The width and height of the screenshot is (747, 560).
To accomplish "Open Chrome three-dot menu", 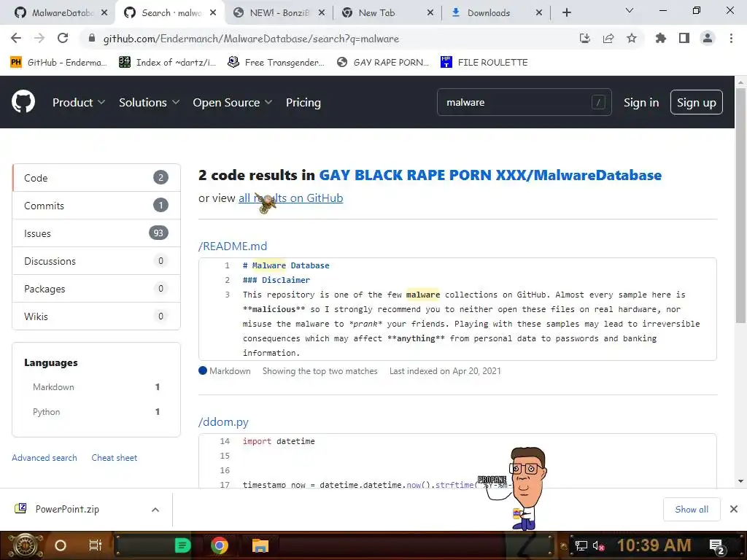I will coord(731,39).
